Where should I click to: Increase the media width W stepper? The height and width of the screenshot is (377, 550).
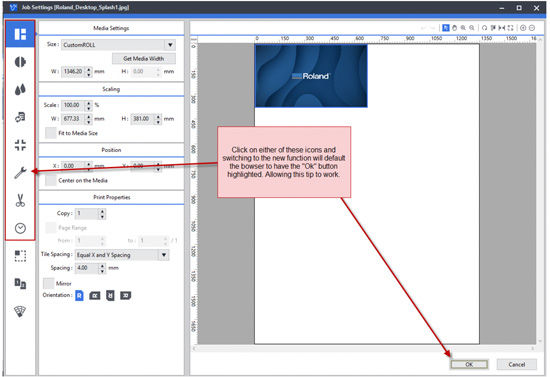pos(89,69)
